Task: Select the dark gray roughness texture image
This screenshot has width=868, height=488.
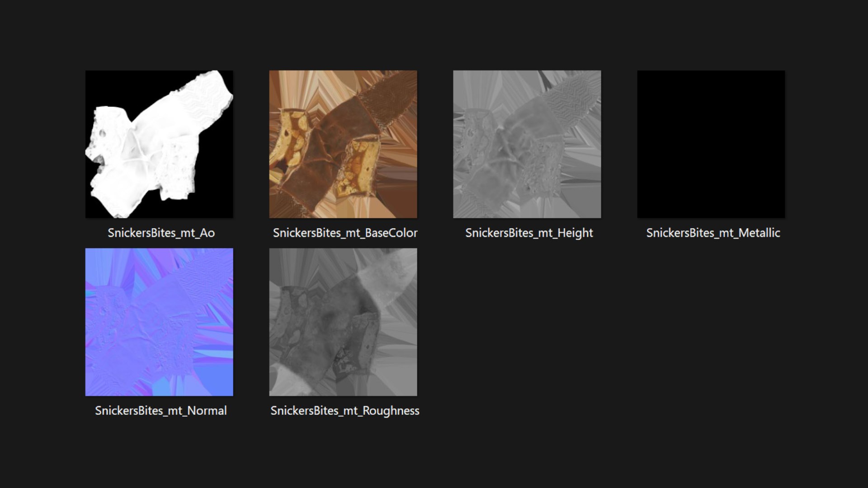Action: tap(343, 322)
